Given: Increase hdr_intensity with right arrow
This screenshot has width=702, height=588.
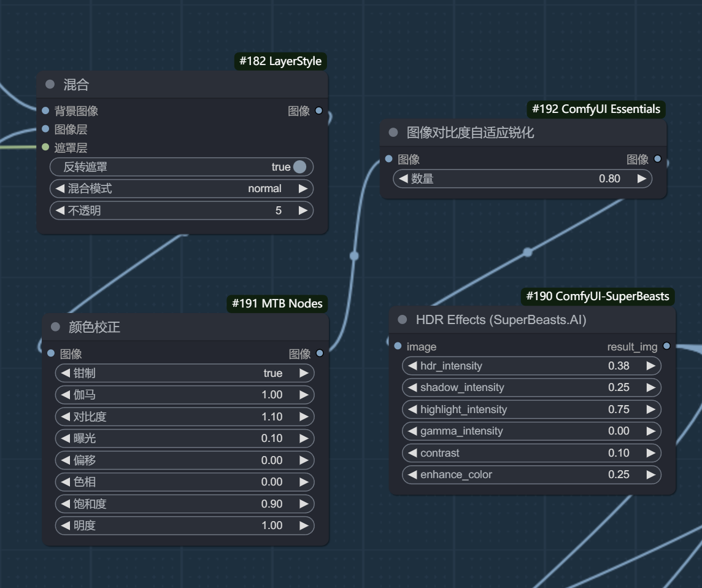Looking at the screenshot, I should pos(651,366).
